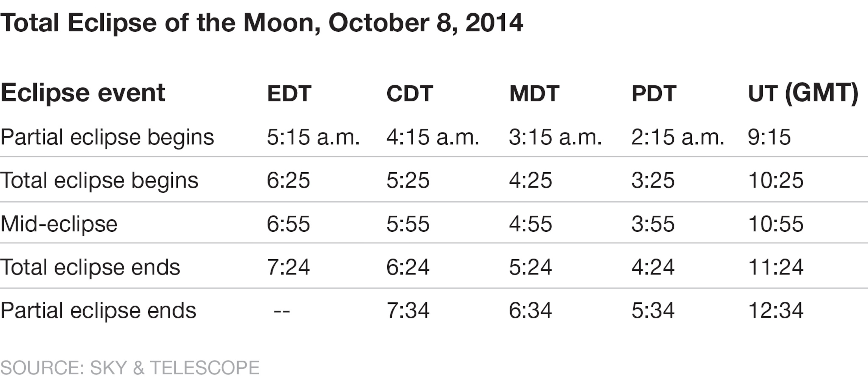Viewport: 868px width, 387px height.
Task: Click the table title 'Total Eclipse of the Moon'
Action: coord(261,23)
